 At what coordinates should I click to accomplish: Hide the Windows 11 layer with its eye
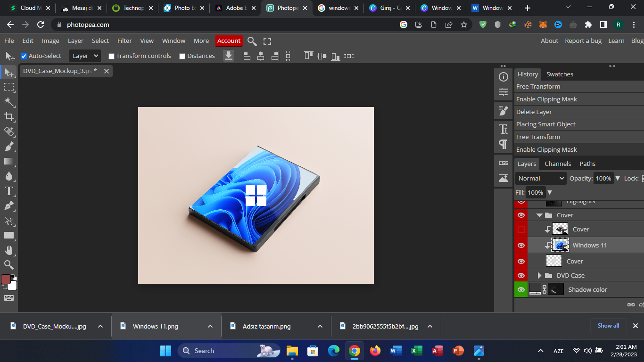point(521,246)
